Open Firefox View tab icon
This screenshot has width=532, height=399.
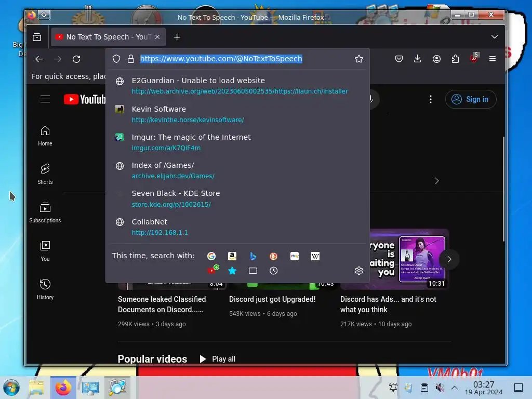[37, 37]
